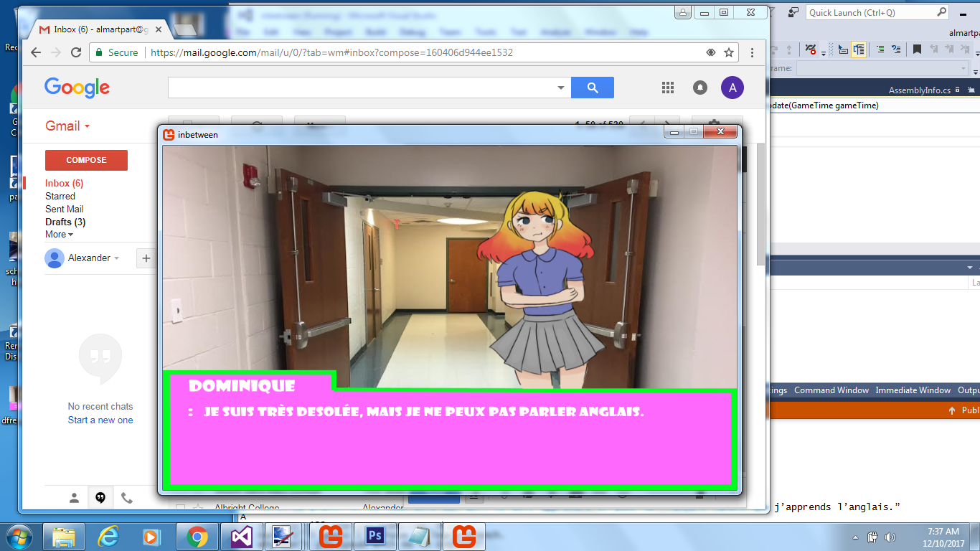Click the blue Gmail search button
980x551 pixels.
pyautogui.click(x=593, y=88)
